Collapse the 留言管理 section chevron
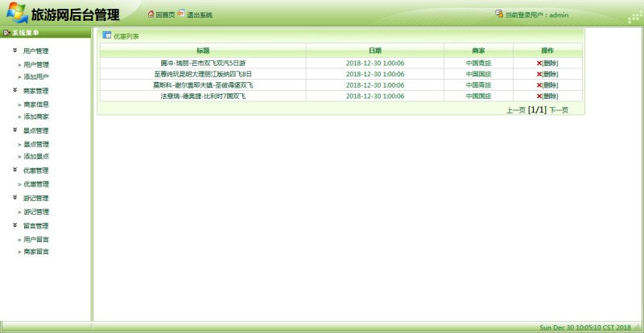The image size is (644, 333). 14,225
